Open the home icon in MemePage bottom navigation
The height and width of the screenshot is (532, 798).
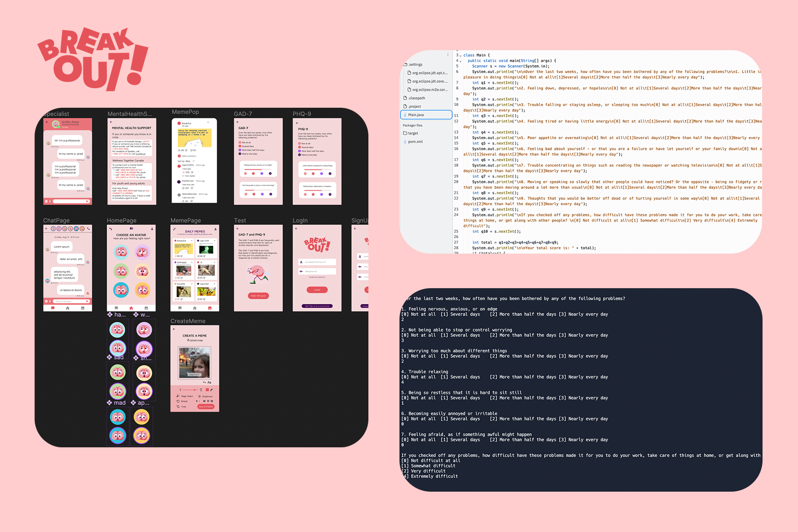click(x=195, y=308)
